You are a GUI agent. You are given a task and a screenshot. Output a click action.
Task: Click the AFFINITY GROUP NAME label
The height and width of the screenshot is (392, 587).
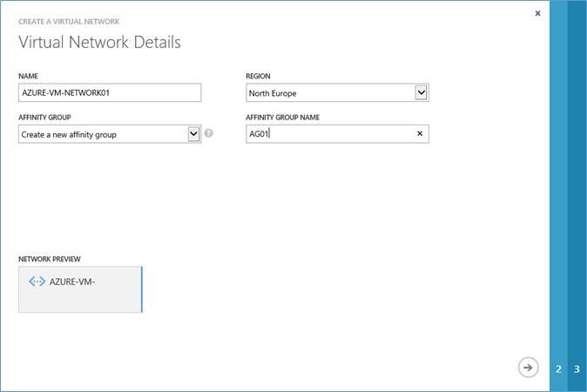coord(283,118)
